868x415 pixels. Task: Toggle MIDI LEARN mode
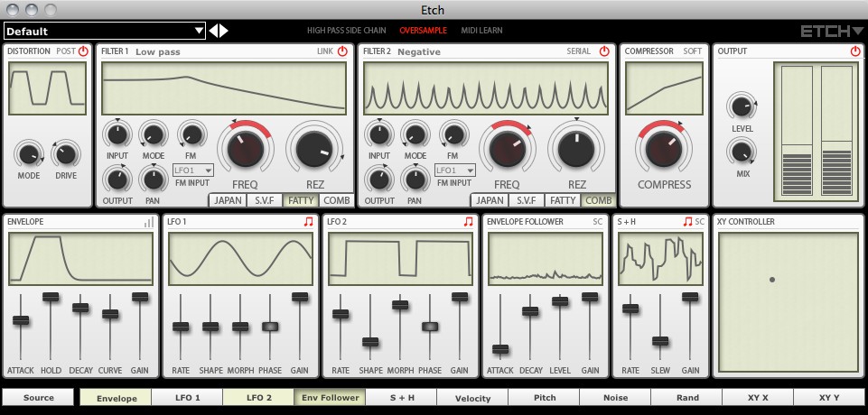tap(481, 31)
